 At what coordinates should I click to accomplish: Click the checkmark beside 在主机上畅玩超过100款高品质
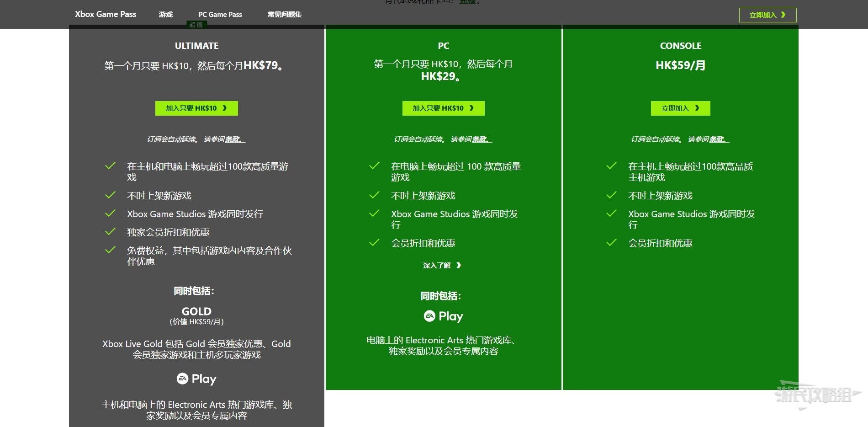[611, 166]
